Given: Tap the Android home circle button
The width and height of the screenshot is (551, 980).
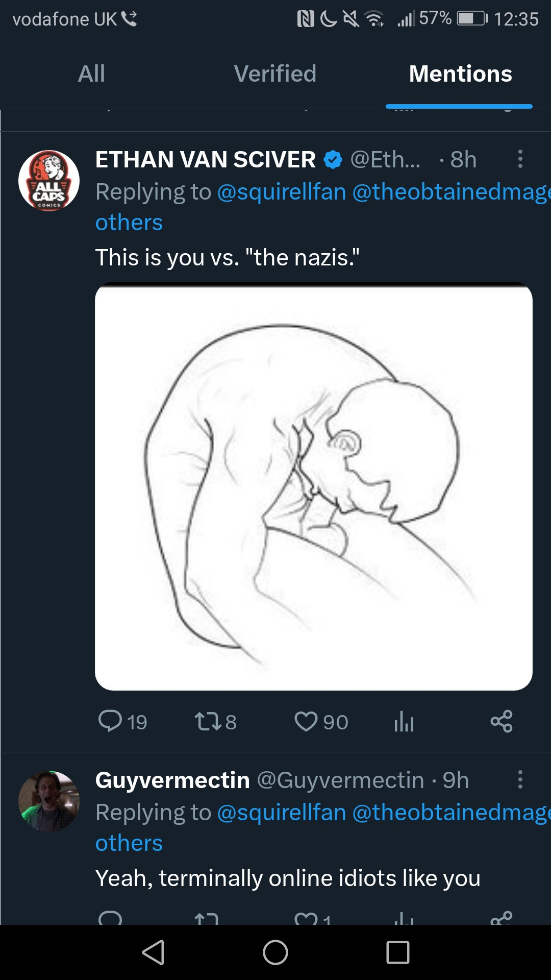Looking at the screenshot, I should point(275,952).
